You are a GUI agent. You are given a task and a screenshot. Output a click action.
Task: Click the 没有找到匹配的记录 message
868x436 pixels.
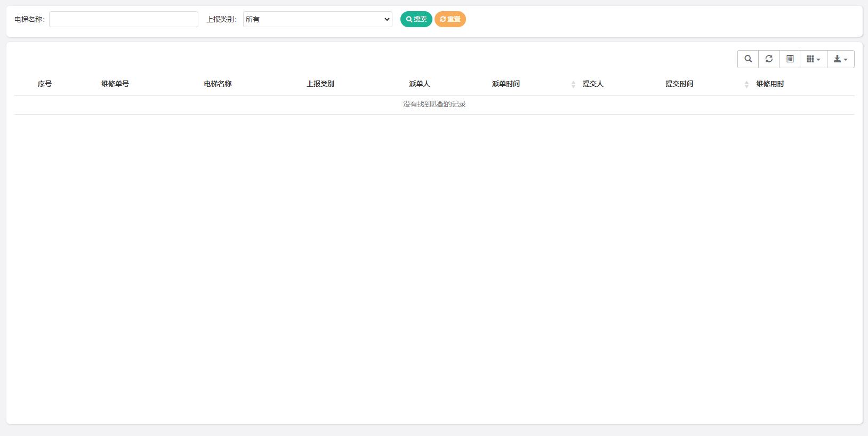point(435,104)
